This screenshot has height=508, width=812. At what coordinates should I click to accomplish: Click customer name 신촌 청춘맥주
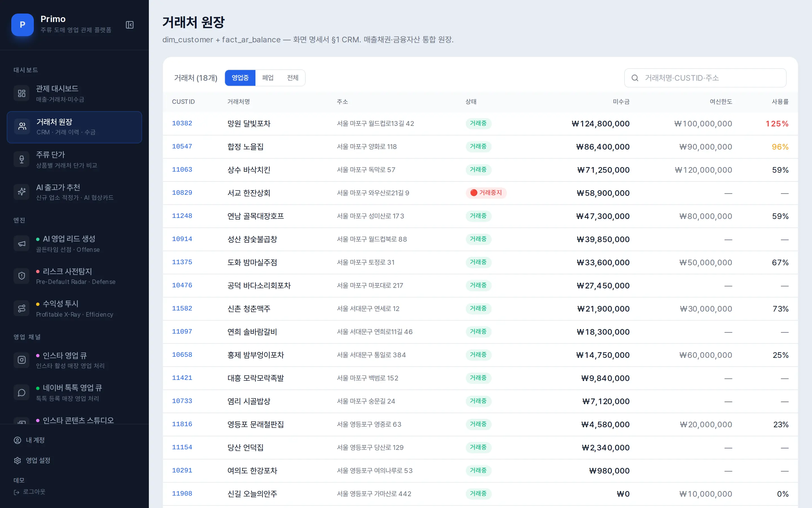click(249, 309)
